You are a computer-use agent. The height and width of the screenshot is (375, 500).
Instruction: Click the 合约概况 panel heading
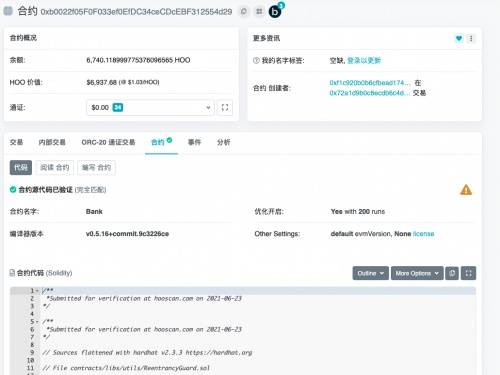(23, 38)
